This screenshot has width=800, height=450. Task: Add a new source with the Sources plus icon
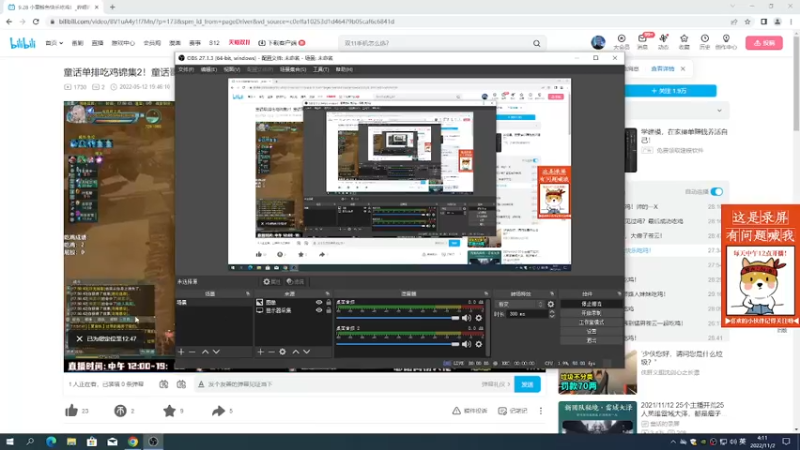pyautogui.click(x=260, y=352)
